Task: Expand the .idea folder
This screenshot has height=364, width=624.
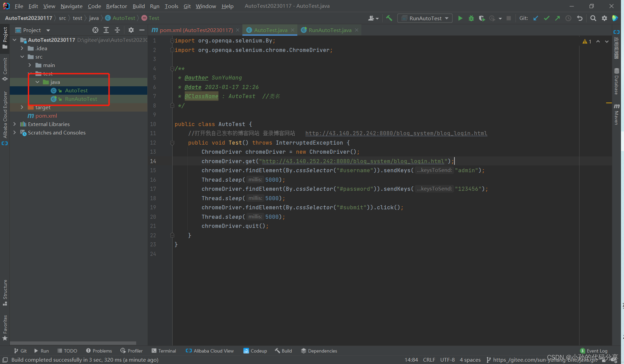Action: [22, 48]
